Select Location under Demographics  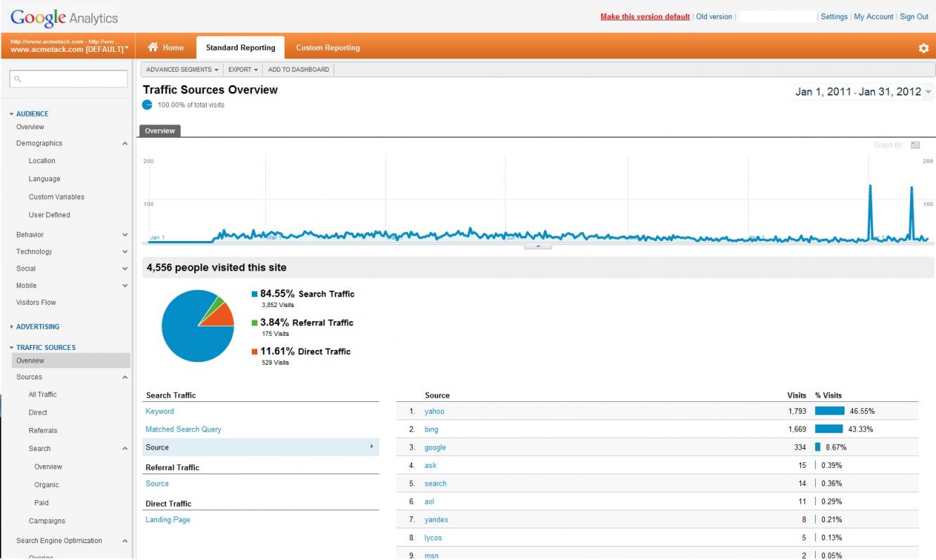(x=41, y=161)
